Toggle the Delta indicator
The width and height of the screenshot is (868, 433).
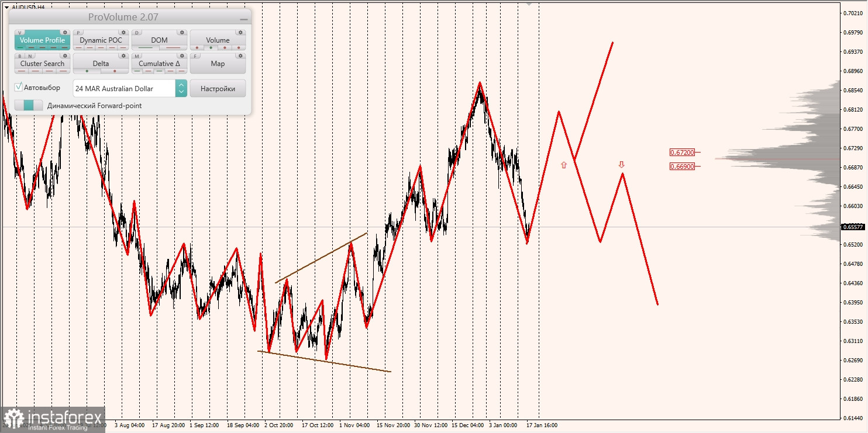101,63
